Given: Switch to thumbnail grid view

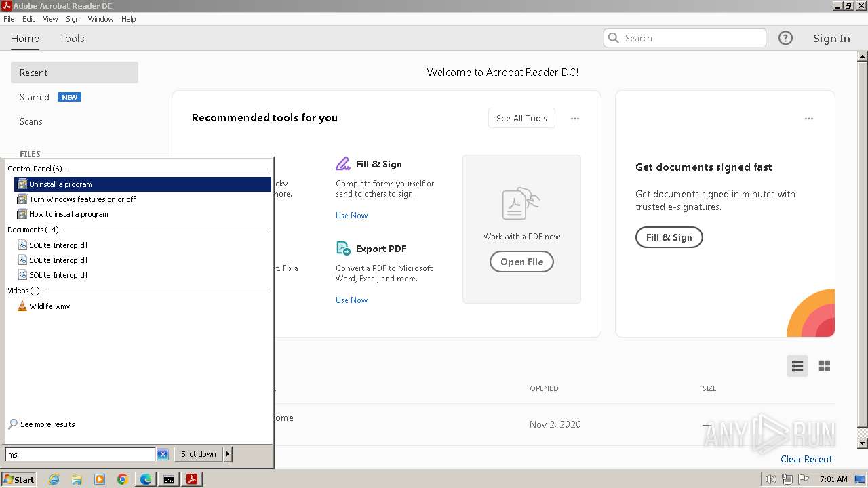Looking at the screenshot, I should pyautogui.click(x=825, y=366).
